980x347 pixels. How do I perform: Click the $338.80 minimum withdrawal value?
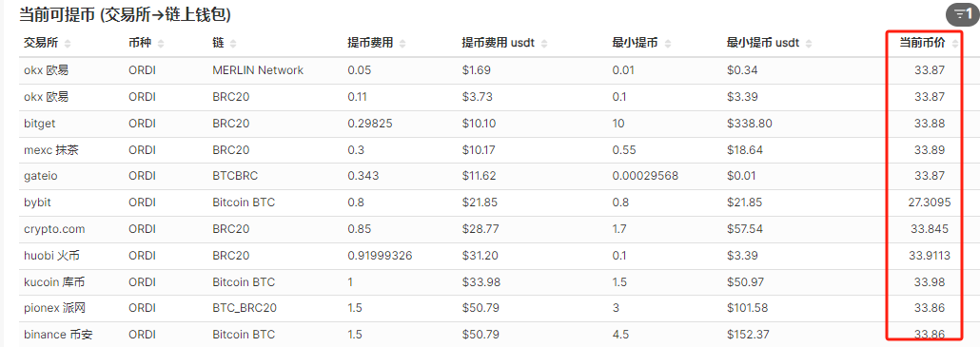(750, 124)
